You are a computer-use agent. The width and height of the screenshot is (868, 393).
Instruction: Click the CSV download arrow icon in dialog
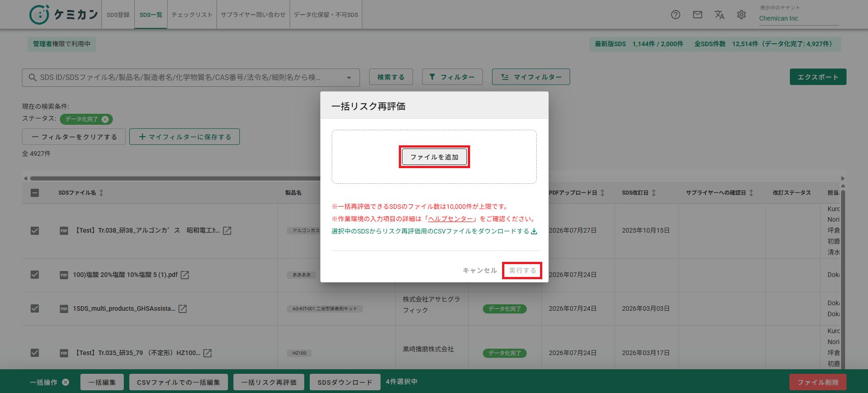pyautogui.click(x=534, y=231)
